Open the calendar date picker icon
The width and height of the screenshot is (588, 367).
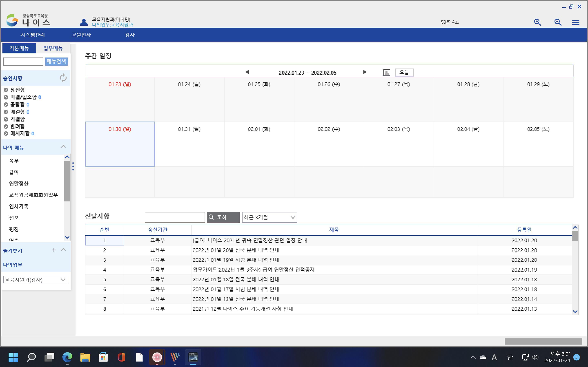(386, 72)
